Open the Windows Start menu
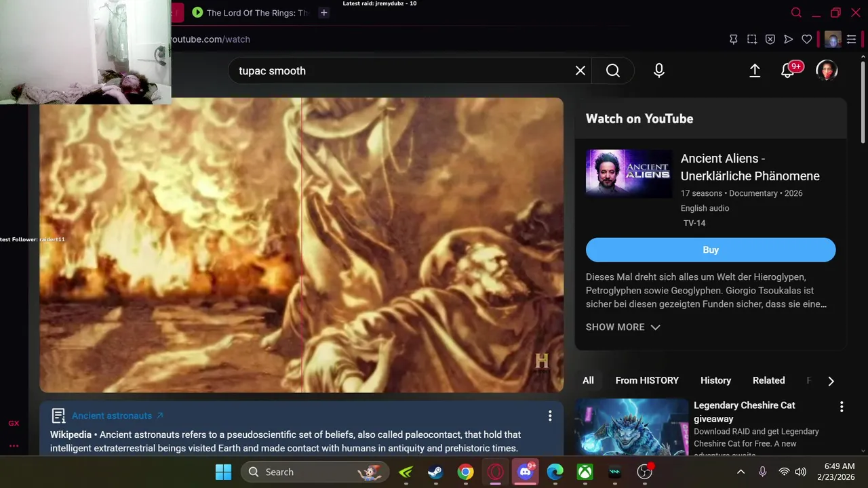Viewport: 868px width, 488px height. click(223, 472)
